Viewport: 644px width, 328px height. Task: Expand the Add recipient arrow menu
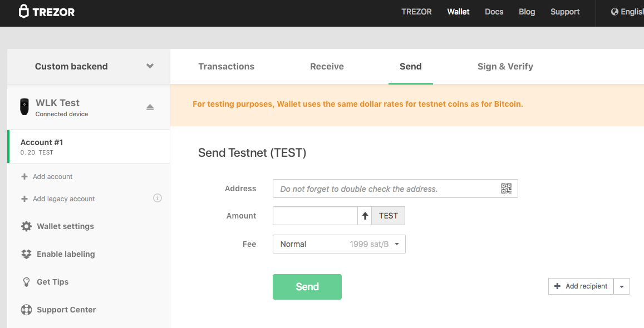pyautogui.click(x=622, y=286)
